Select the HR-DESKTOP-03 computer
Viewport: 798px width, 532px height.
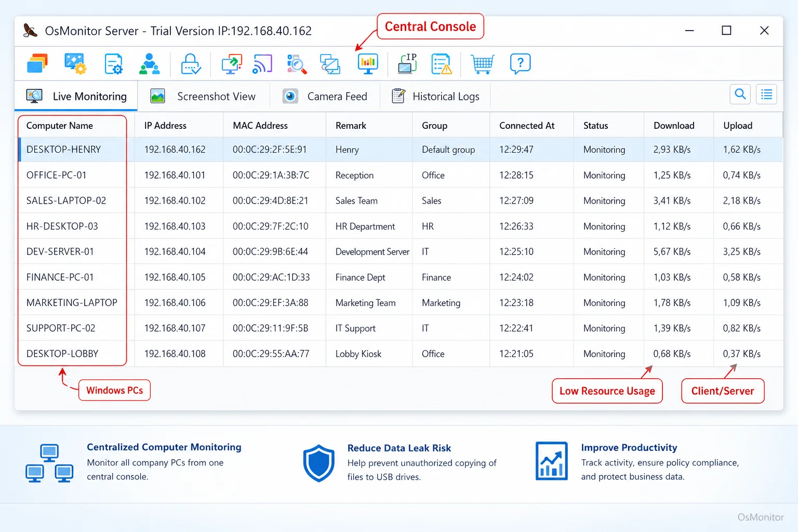[x=62, y=227]
